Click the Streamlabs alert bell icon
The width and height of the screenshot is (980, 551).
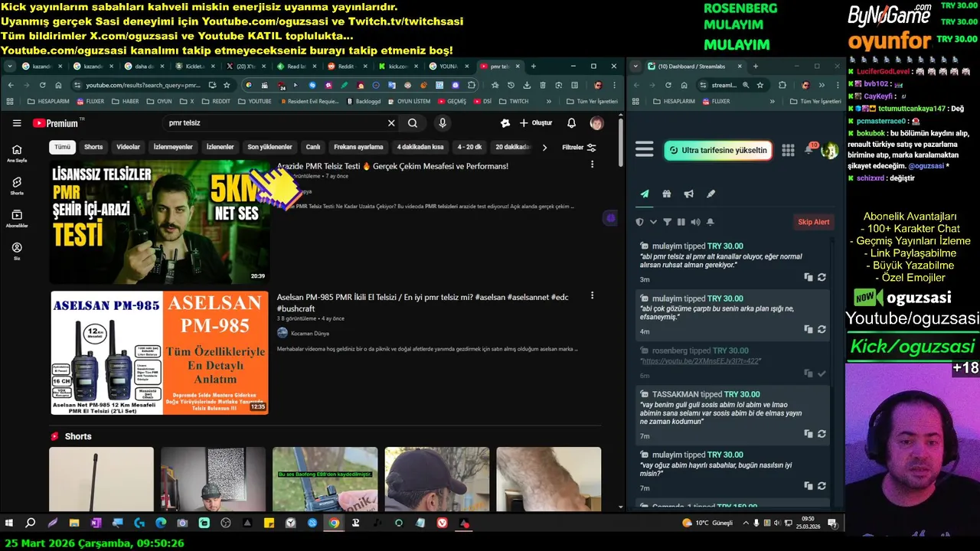710,222
